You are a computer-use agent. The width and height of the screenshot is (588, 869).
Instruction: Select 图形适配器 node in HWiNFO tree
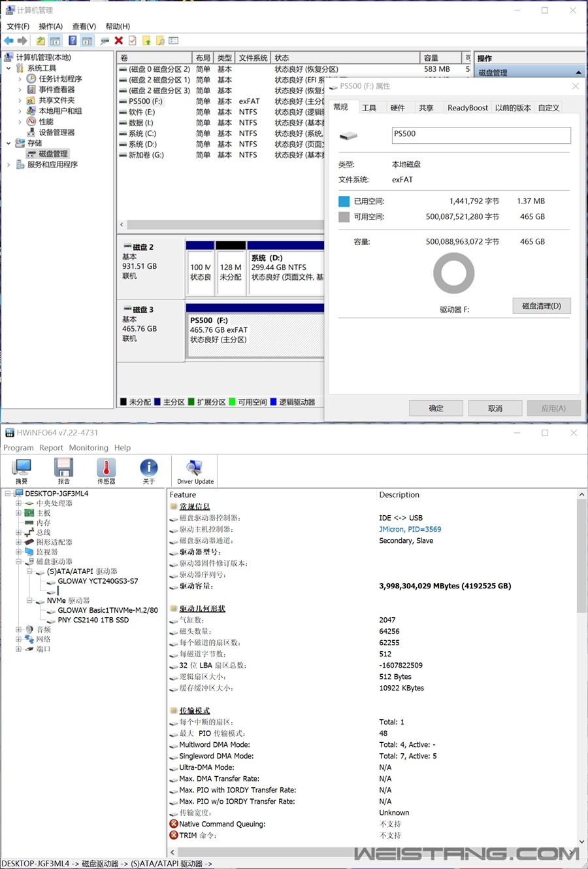(x=54, y=542)
